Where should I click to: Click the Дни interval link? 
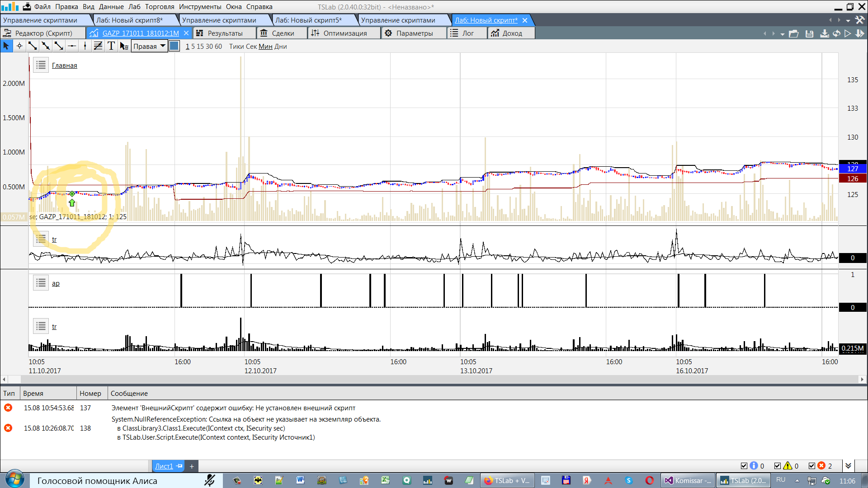coord(280,47)
